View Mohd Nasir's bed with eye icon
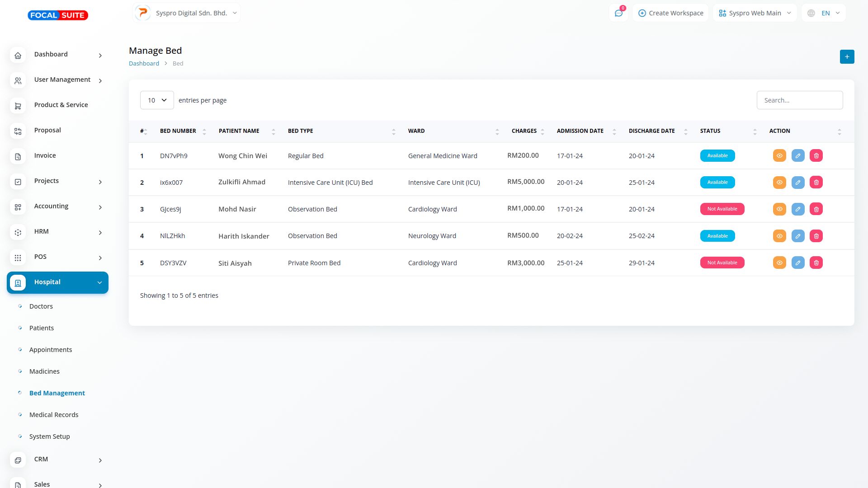The image size is (868, 488). point(779,209)
